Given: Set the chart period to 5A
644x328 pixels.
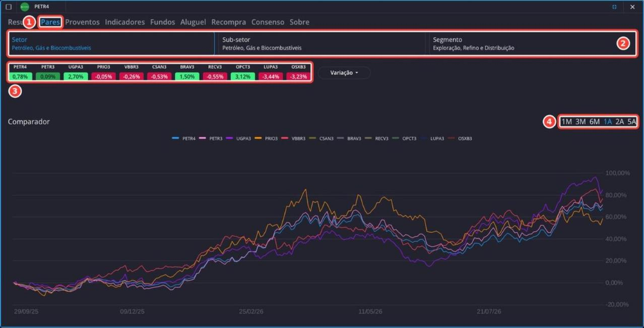Looking at the screenshot, I should pyautogui.click(x=632, y=122).
